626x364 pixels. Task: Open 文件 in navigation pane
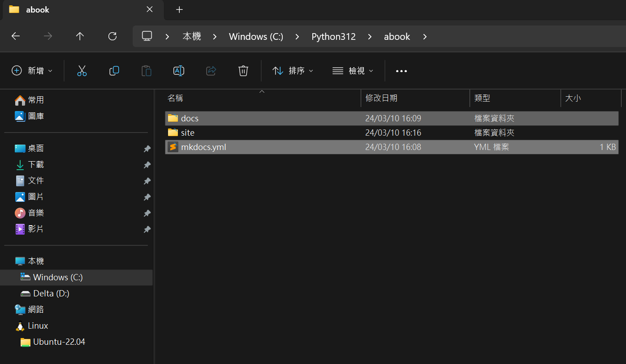36,180
